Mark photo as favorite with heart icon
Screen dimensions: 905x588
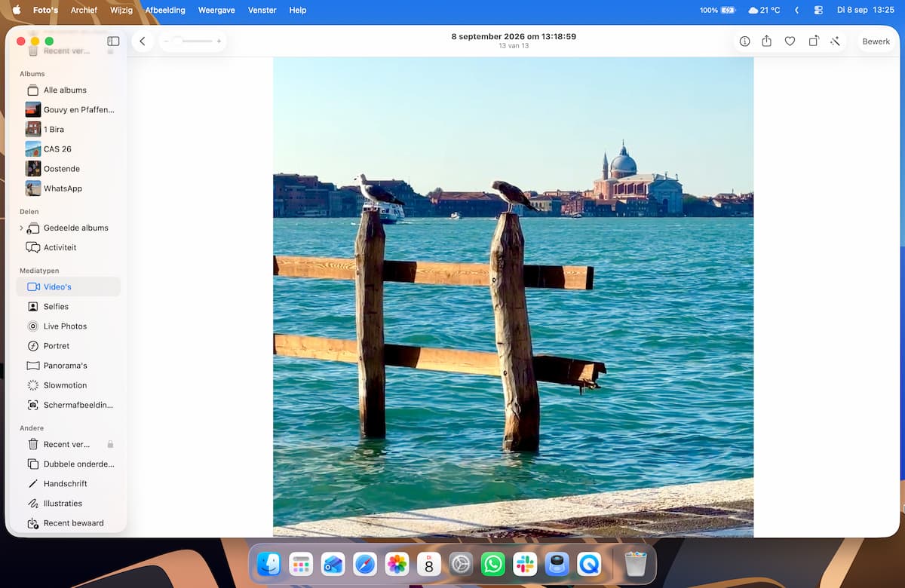tap(790, 41)
